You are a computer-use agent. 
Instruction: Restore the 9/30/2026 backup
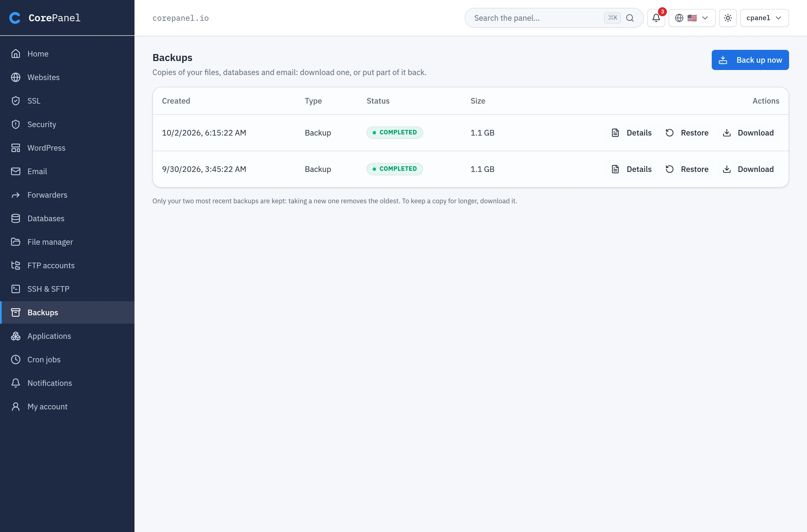pyautogui.click(x=687, y=169)
